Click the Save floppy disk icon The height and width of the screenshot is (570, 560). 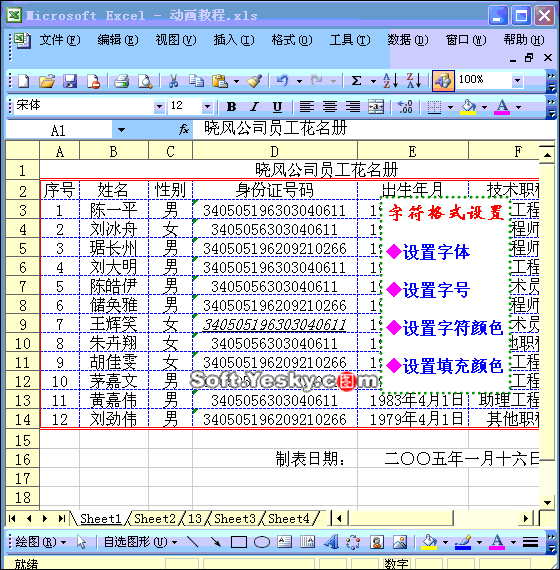70,81
